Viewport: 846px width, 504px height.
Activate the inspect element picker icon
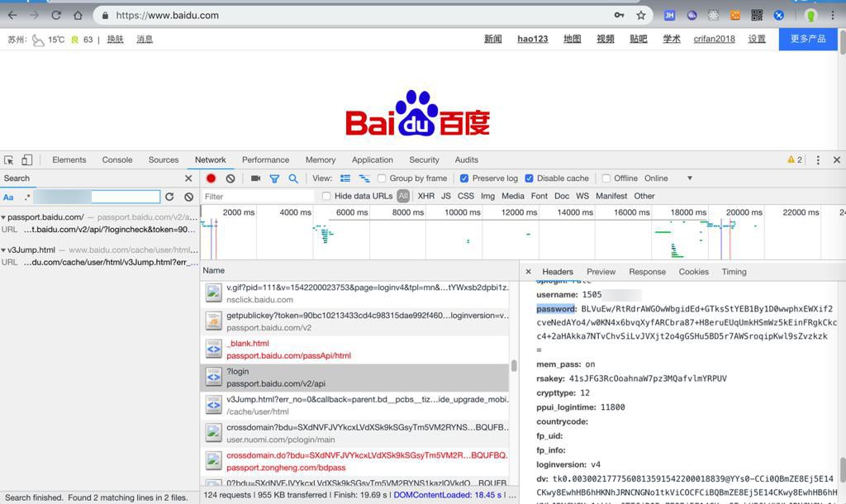click(x=8, y=159)
